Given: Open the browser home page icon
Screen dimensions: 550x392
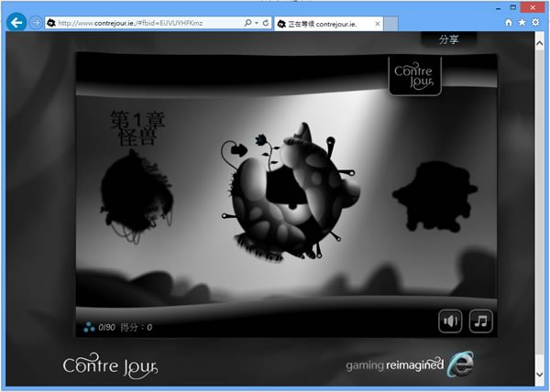Looking at the screenshot, I should (x=510, y=21).
